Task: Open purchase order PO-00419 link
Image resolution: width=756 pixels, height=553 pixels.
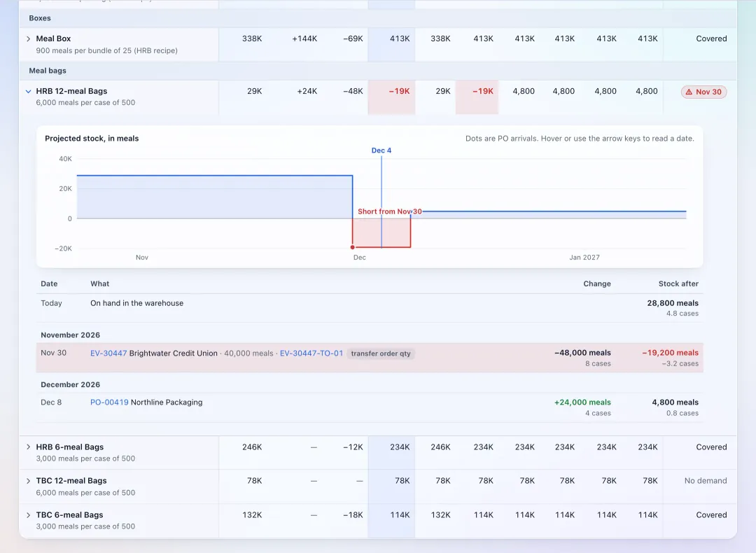Action: pos(109,402)
